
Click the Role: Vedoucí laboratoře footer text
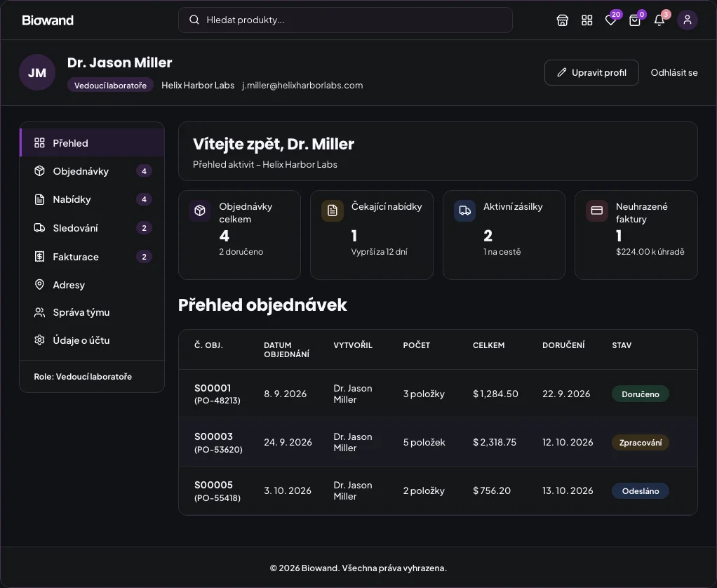(x=83, y=376)
